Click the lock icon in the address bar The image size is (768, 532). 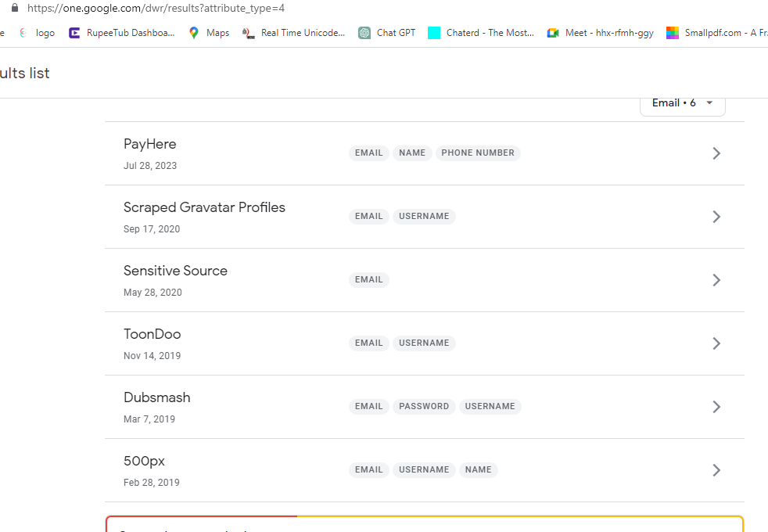15,8
